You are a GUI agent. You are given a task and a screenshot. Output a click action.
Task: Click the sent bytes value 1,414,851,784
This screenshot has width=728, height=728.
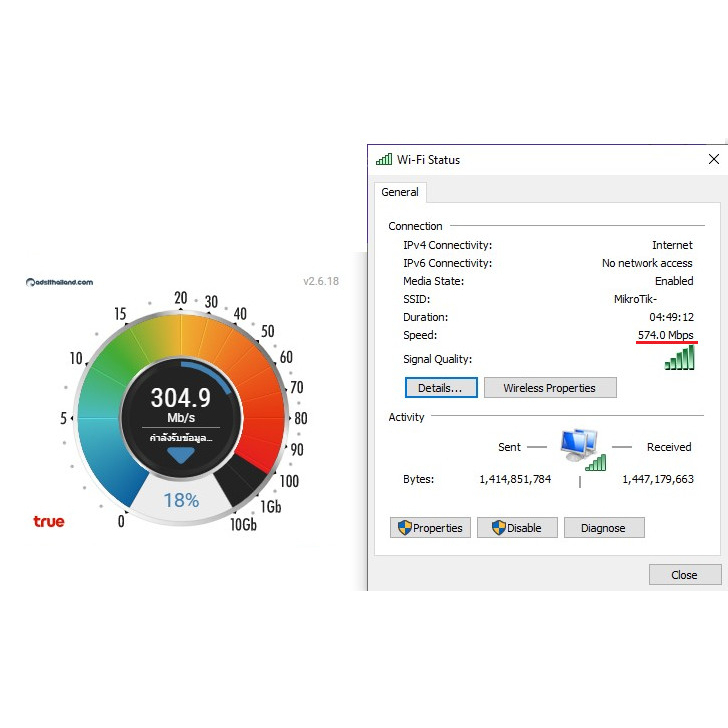pos(515,479)
